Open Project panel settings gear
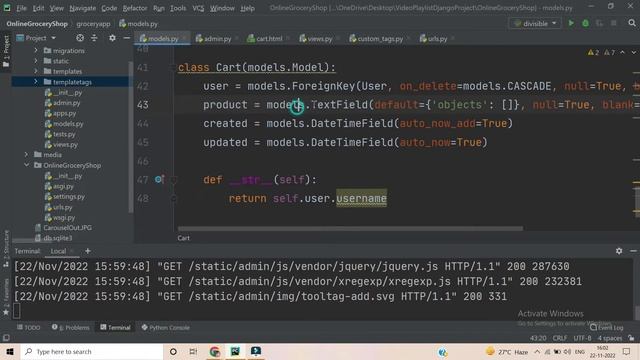Image resolution: width=640 pixels, height=360 pixels. tap(112, 38)
